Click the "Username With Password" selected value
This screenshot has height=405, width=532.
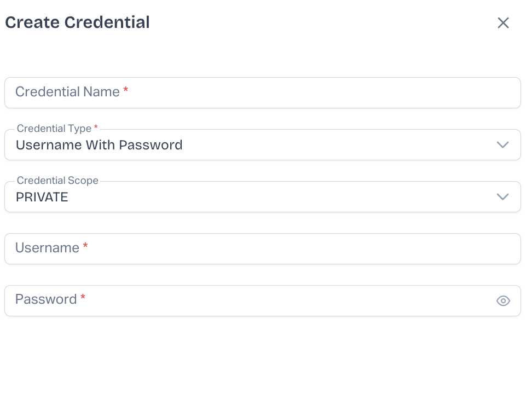click(99, 145)
